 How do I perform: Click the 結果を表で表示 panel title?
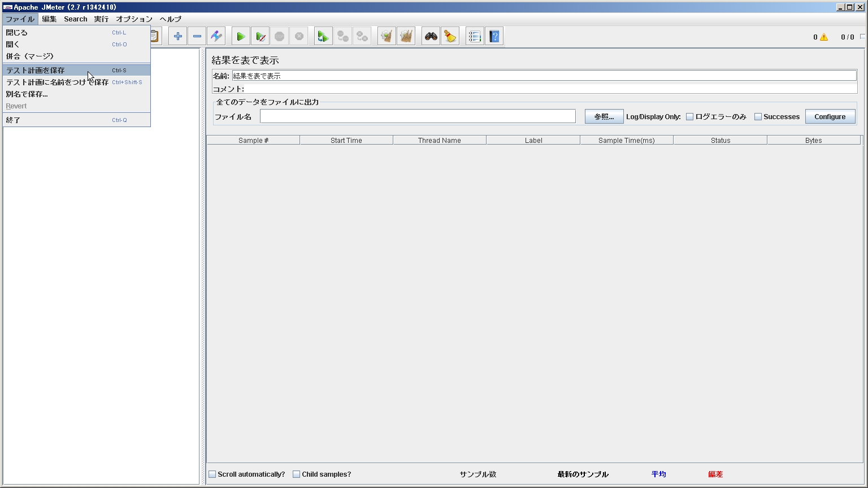[245, 60]
